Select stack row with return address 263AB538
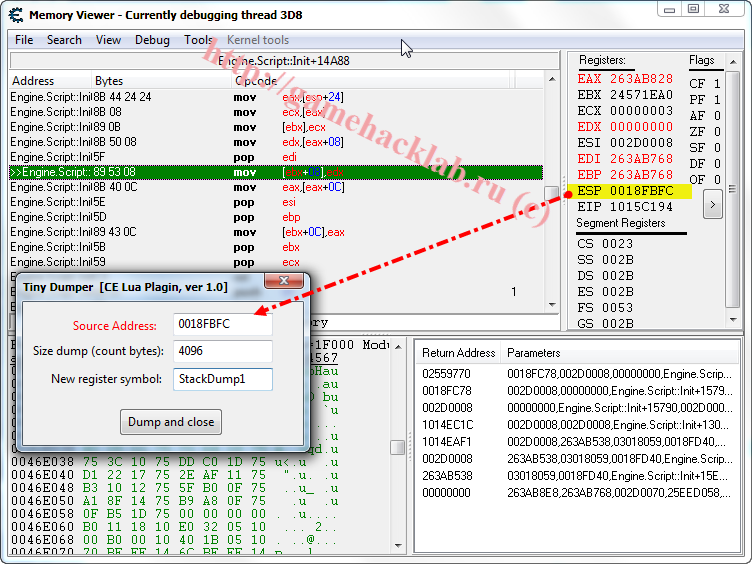 (x=577, y=476)
